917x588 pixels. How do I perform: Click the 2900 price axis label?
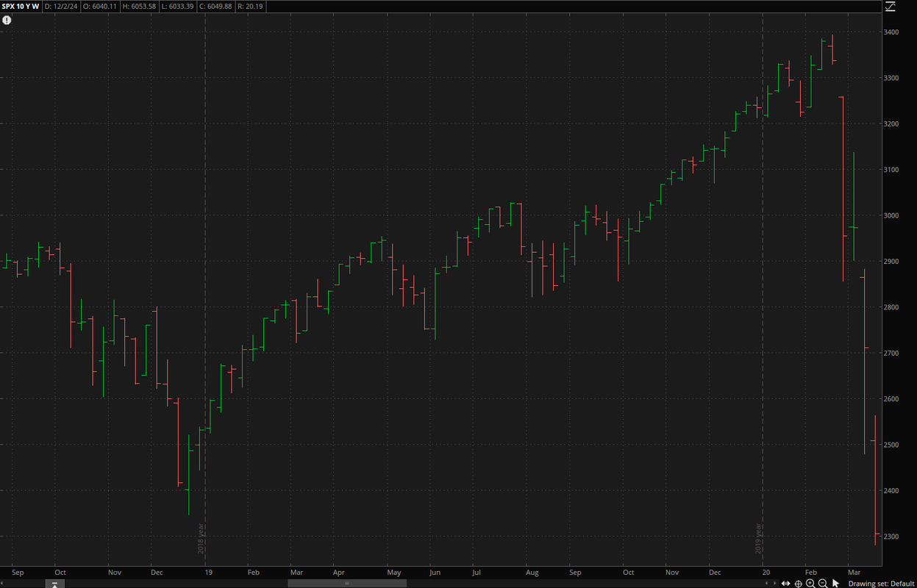pos(891,262)
